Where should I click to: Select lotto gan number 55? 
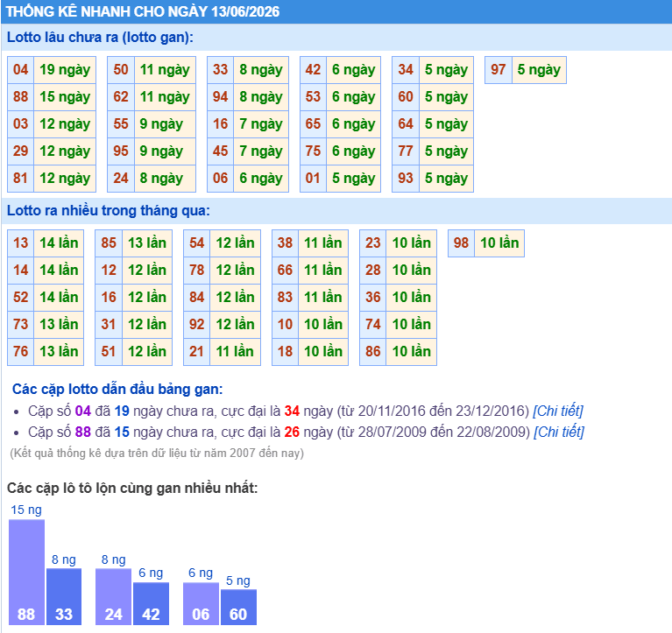[121, 124]
